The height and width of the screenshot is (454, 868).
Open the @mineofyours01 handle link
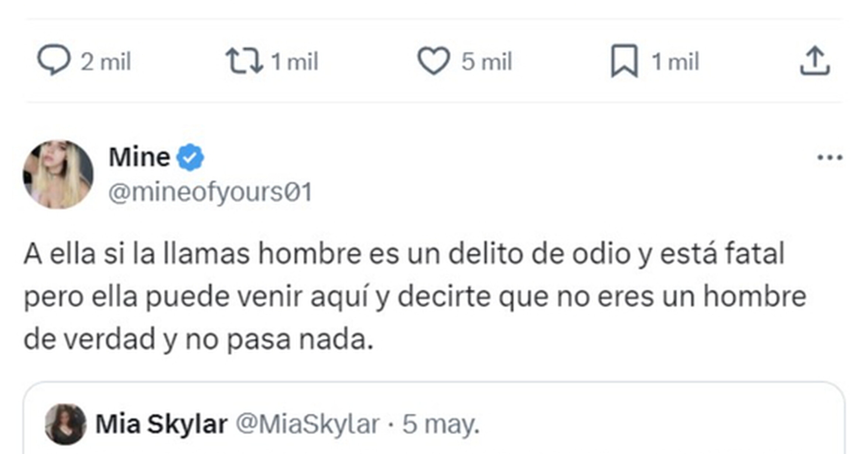(211, 192)
